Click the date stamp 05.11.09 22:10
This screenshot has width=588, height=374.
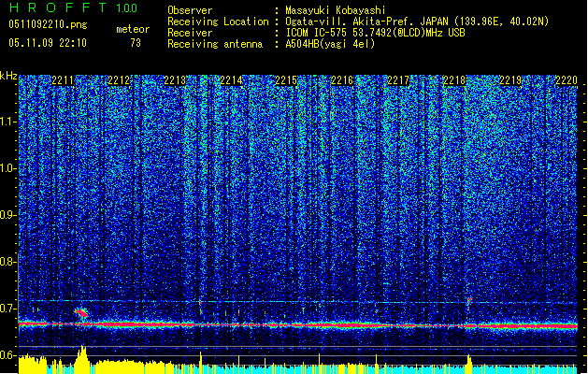pyautogui.click(x=48, y=43)
